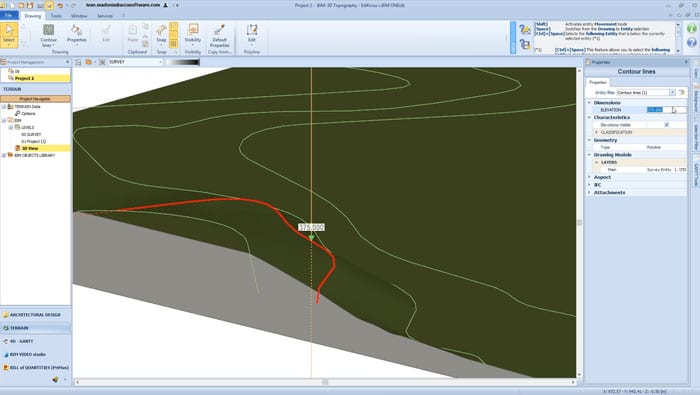Click the ELEVATION value field
Screen dimensions: 700x395
tap(667, 110)
